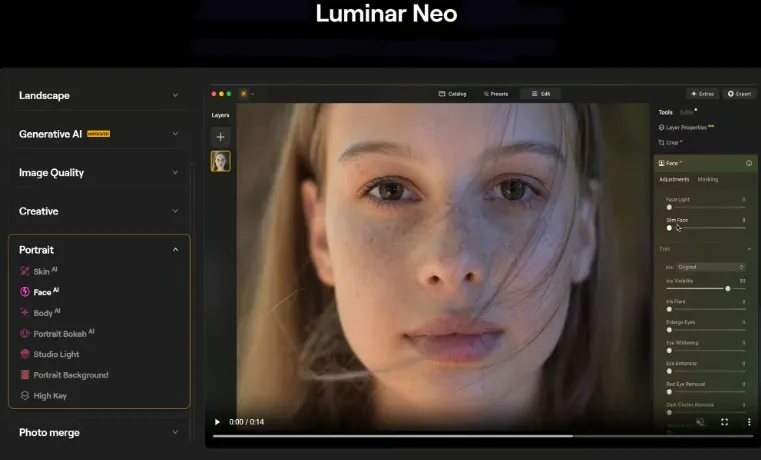Expand the Creative category
Viewport: 761px width, 460px height.
pyautogui.click(x=99, y=211)
